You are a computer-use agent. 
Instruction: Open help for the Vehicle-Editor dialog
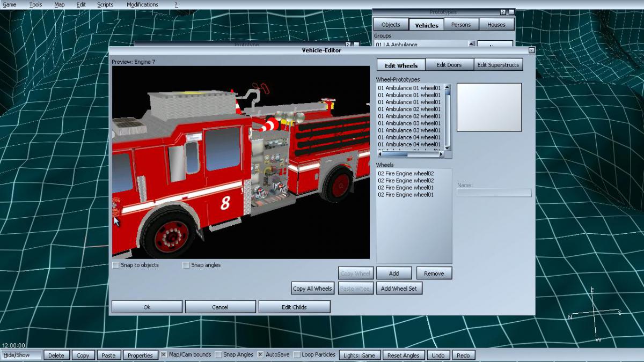coord(531,50)
